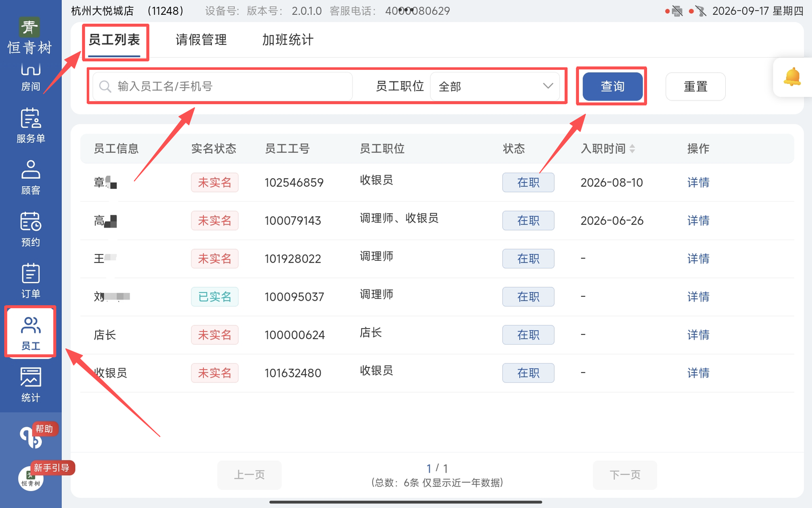The height and width of the screenshot is (508, 812).
Task: Click the disconnected device icon beside date
Action: [700, 11]
